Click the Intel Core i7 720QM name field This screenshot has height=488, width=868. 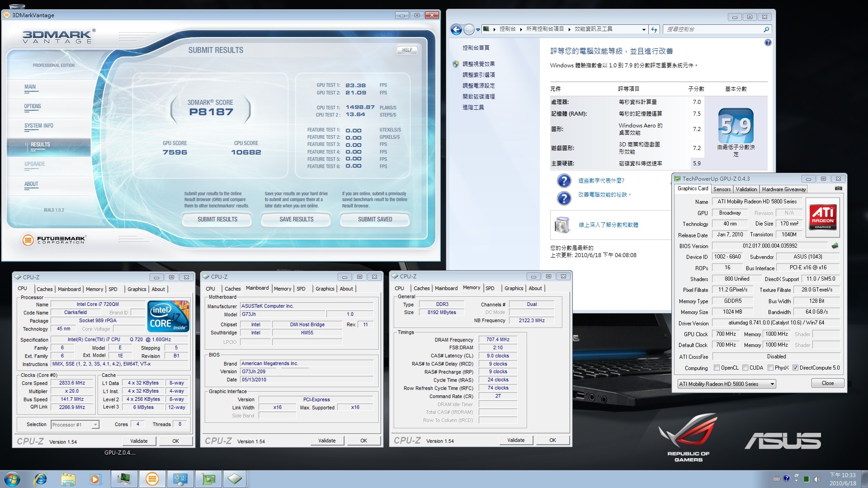tap(98, 305)
